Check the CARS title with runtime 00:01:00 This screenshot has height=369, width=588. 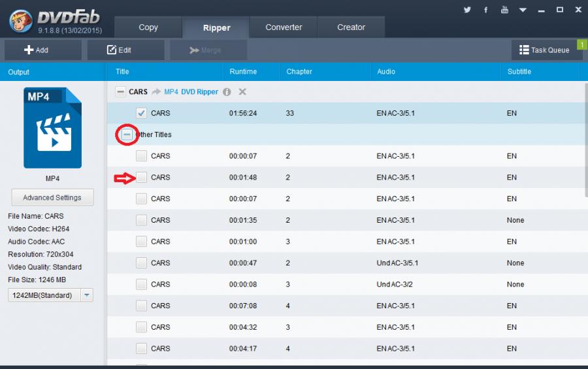click(141, 241)
